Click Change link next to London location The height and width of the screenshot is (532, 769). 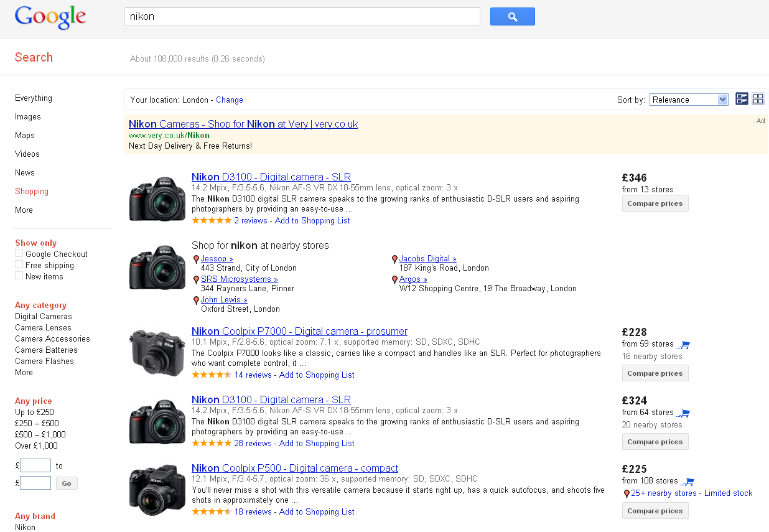tap(230, 100)
